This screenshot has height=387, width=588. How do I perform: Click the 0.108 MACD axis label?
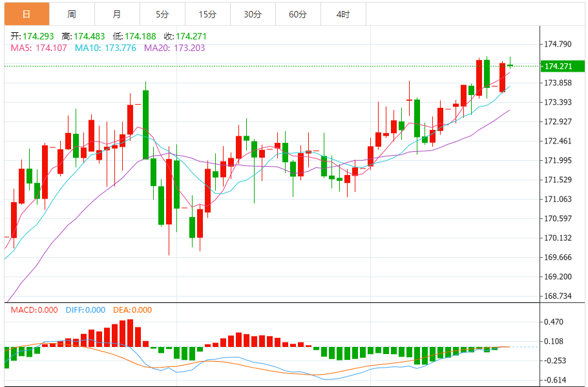(x=554, y=341)
